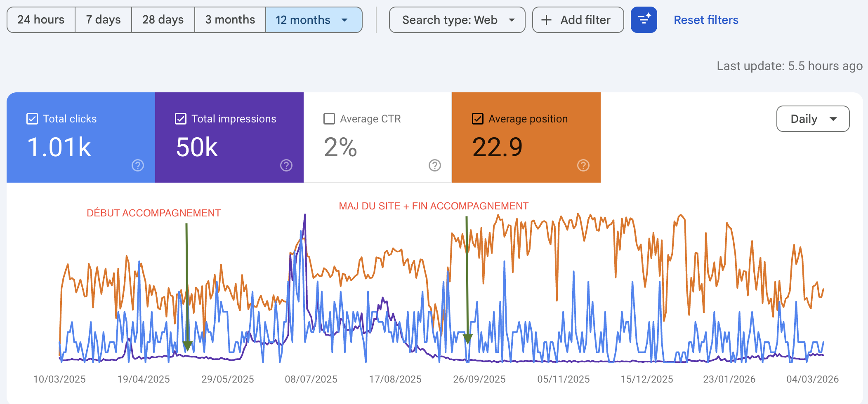Select the 28 days range
868x404 pixels.
click(x=163, y=20)
